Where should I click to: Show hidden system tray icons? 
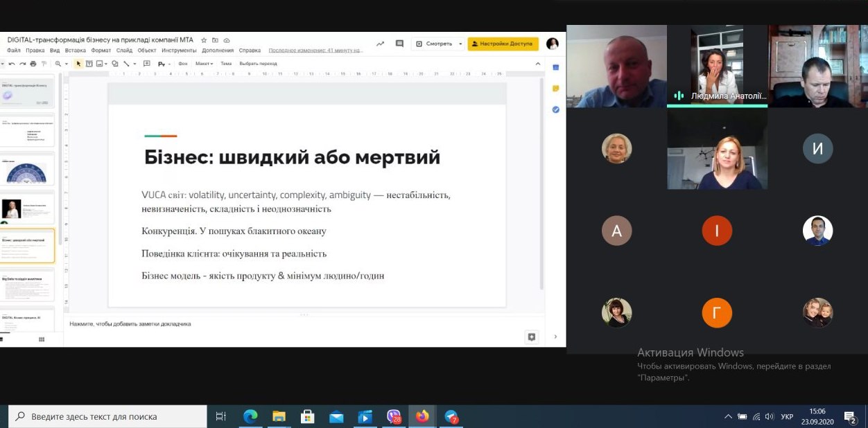[x=728, y=416]
